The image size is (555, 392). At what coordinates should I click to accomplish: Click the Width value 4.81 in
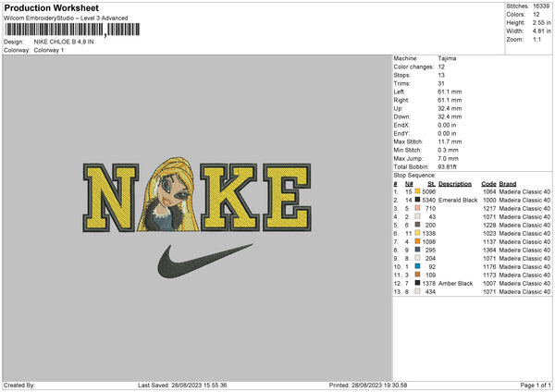tap(541, 31)
